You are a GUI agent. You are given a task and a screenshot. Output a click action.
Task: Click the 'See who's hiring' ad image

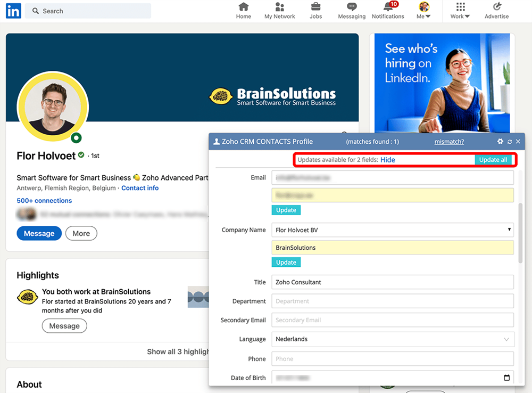tap(442, 83)
